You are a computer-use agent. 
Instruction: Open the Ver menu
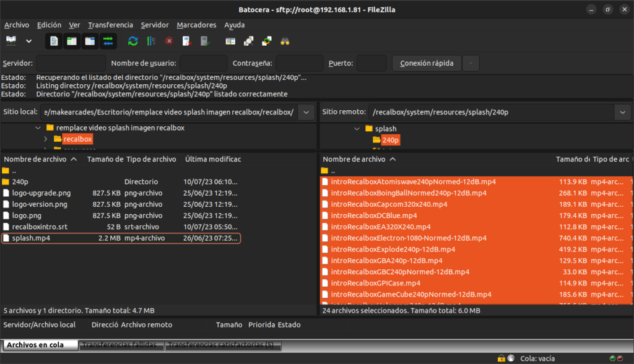tap(74, 25)
